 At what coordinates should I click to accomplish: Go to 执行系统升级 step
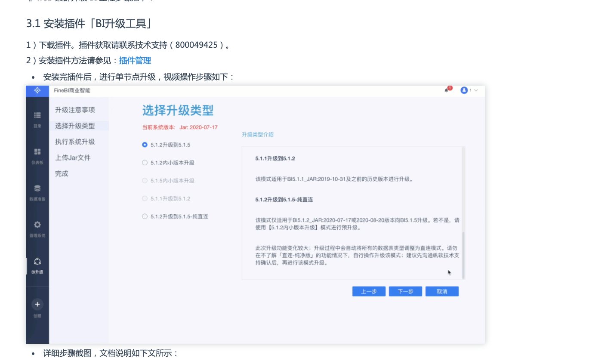(75, 142)
